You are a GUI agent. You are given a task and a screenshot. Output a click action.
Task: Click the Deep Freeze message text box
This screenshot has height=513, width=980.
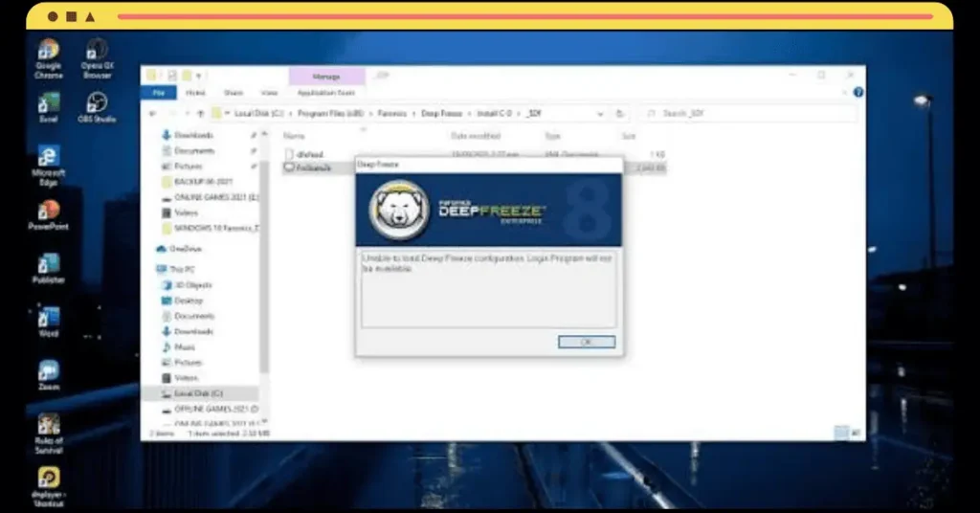489,289
